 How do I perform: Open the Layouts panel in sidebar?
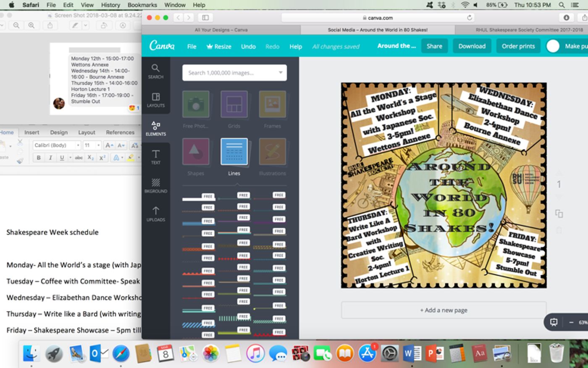[155, 100]
